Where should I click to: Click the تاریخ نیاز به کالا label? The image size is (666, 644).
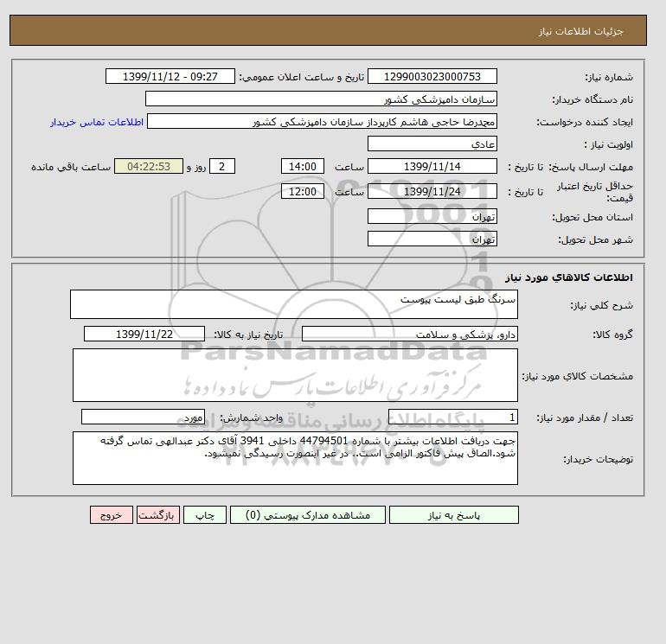tap(248, 335)
